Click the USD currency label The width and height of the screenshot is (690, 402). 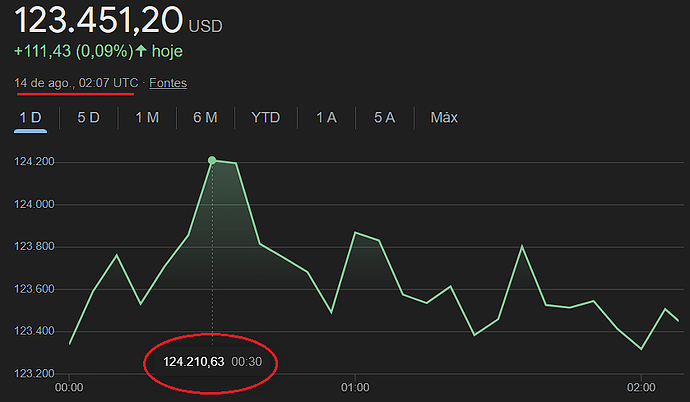(206, 26)
